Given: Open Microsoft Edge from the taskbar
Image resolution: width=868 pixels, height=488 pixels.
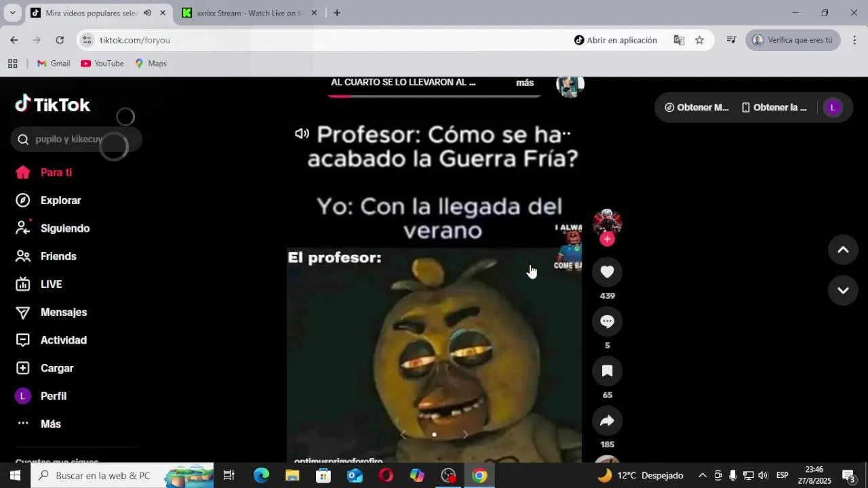Looking at the screenshot, I should click(x=261, y=476).
